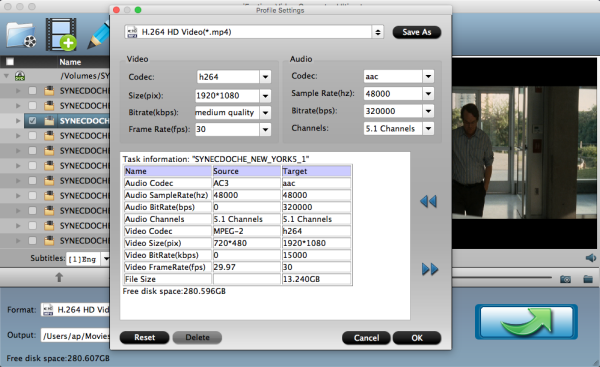This screenshot has height=367, width=600.
Task: Uncheck the highlighted SYNECDOCHE title checkbox
Action: pos(33,121)
